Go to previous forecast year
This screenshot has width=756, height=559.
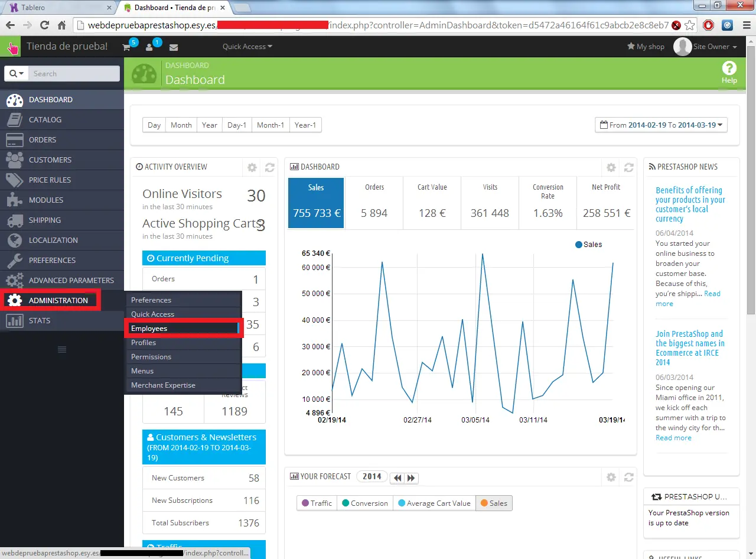pos(397,477)
